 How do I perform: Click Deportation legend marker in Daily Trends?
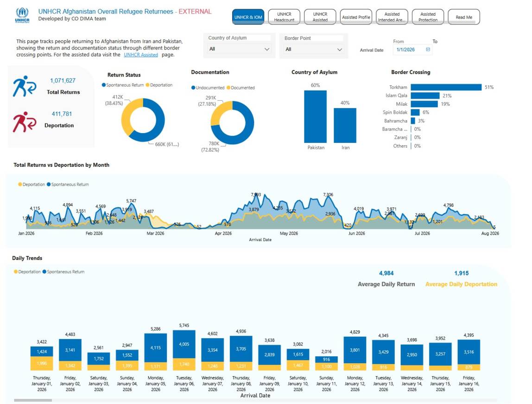point(16,272)
